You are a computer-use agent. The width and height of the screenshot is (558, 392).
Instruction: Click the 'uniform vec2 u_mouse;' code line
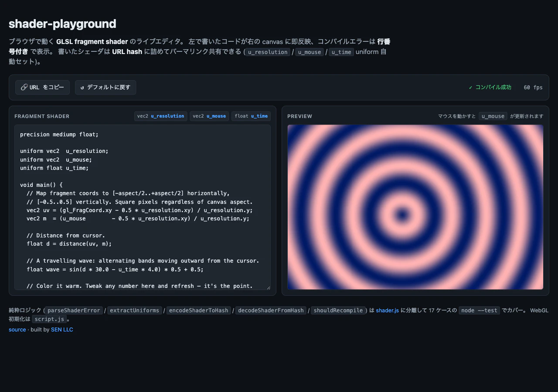pos(56,160)
